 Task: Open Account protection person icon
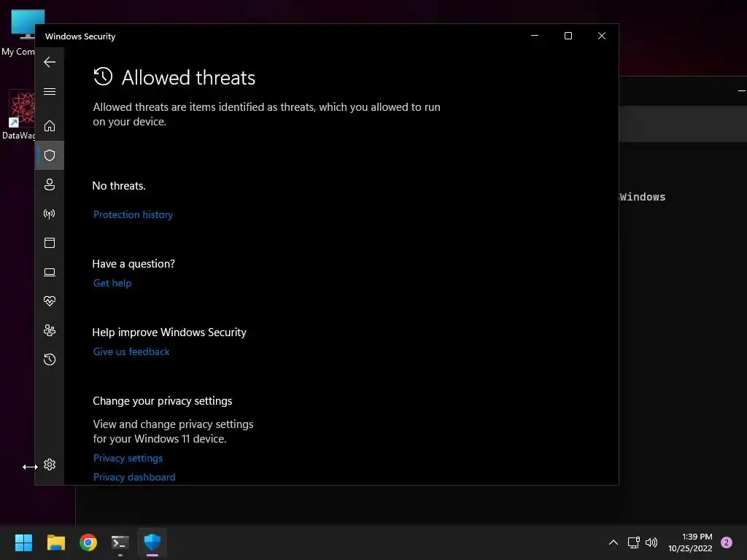[x=50, y=184]
